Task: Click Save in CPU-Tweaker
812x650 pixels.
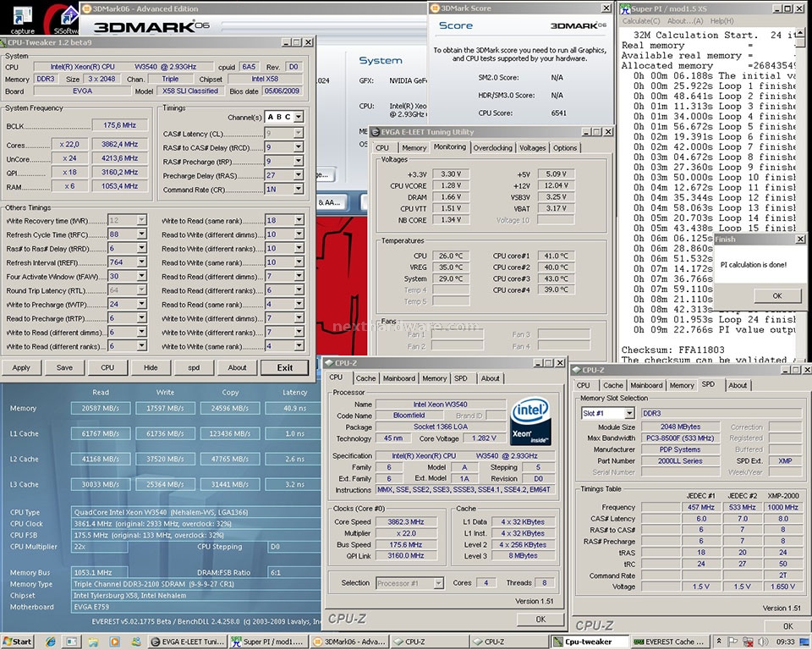Action: (64, 367)
